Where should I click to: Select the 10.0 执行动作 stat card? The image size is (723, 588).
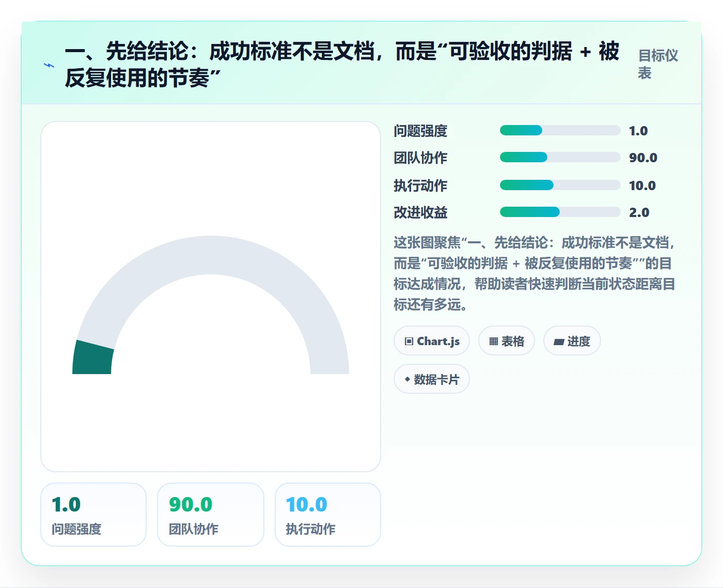(x=328, y=515)
